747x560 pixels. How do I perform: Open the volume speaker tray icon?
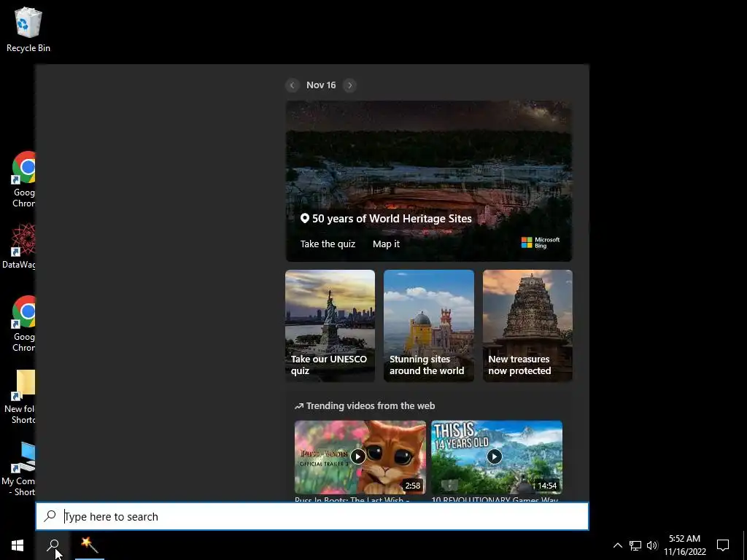[x=652, y=545]
